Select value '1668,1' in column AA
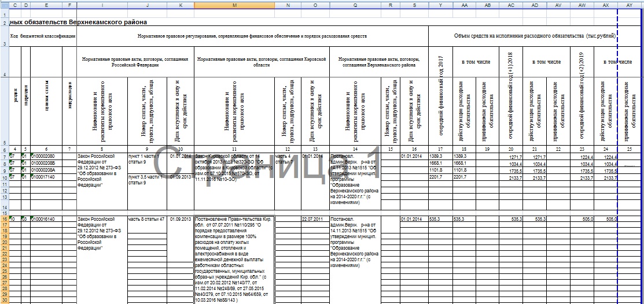 465,164
